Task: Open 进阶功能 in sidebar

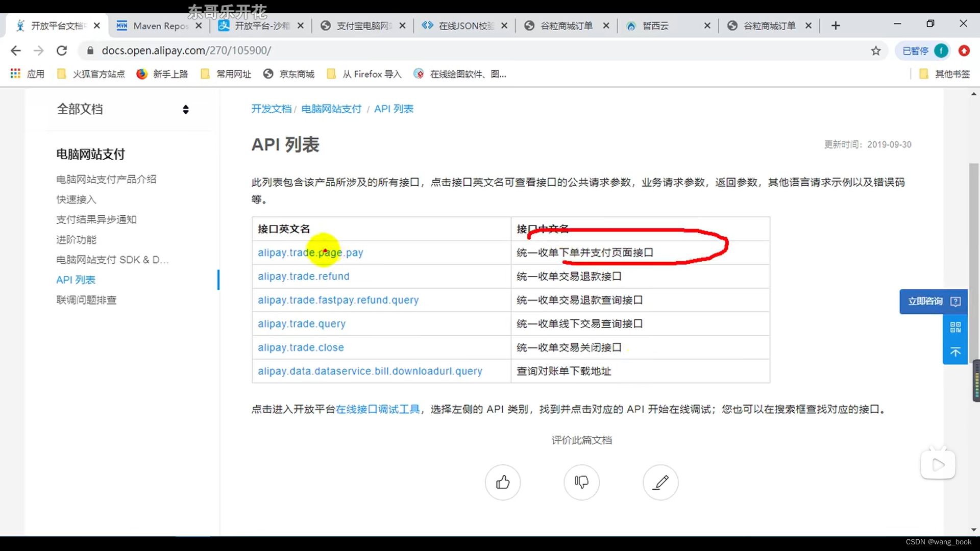Action: (x=76, y=240)
